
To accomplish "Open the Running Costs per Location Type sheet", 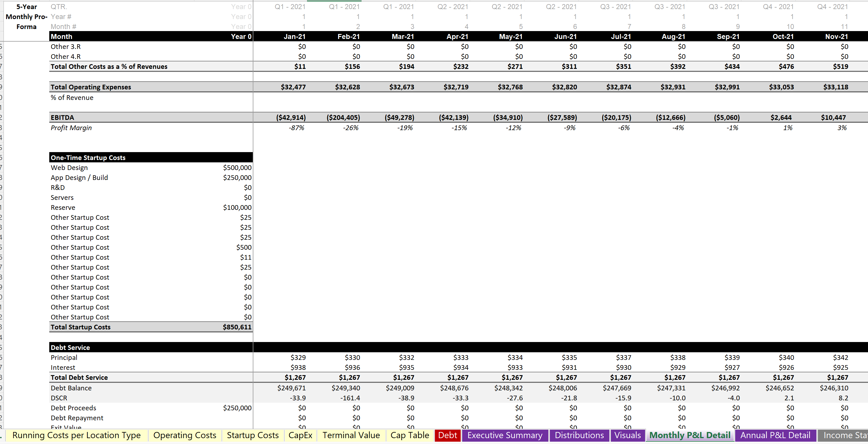I will pos(77,435).
